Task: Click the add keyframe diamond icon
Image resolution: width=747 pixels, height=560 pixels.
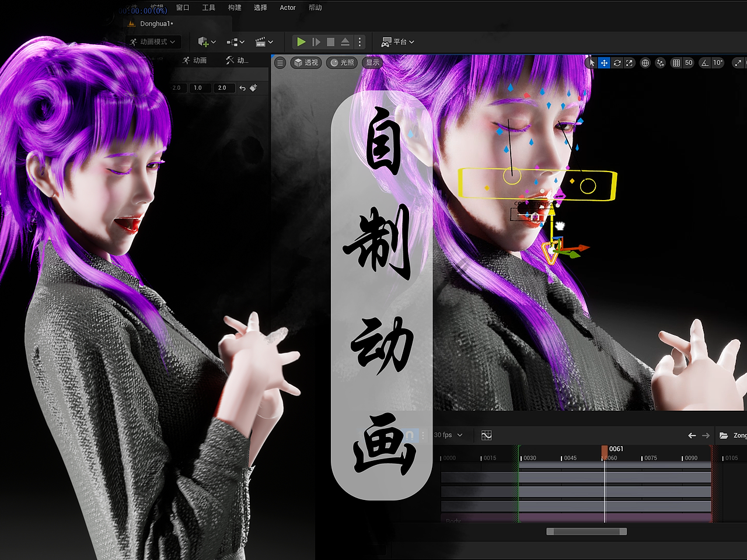Action: click(253, 88)
